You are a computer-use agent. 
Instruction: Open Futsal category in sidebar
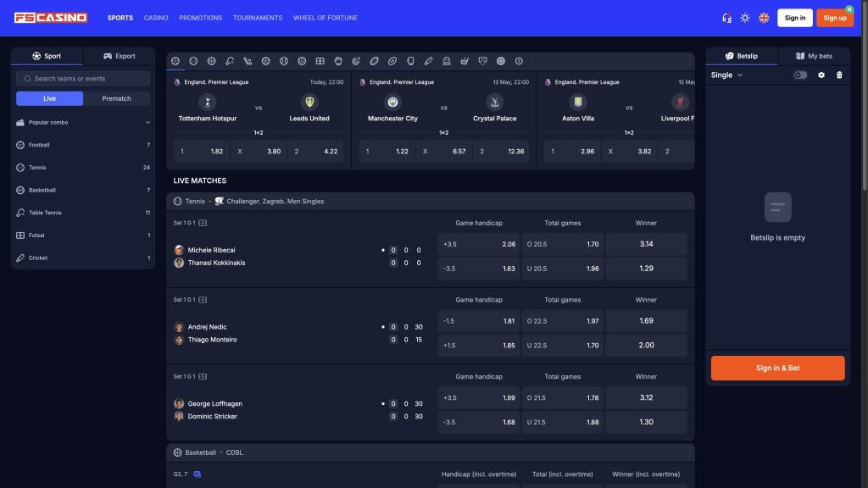click(83, 236)
